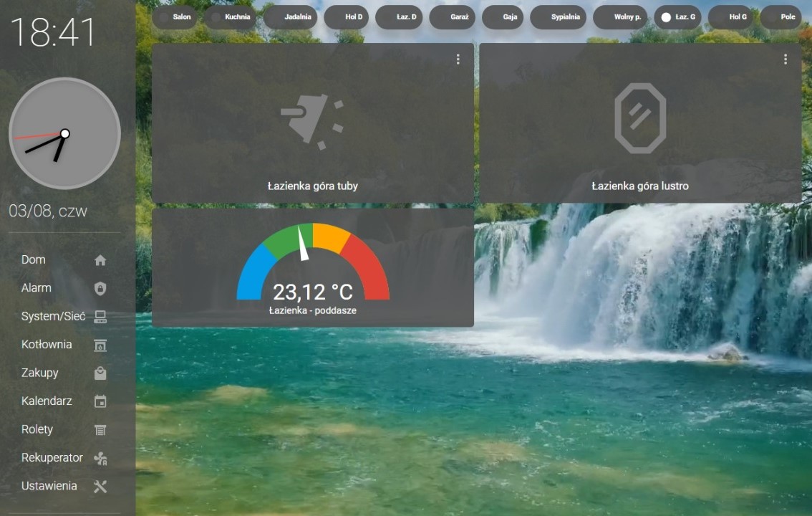Open three-dot menu on Łazienka góra tuby card
This screenshot has width=812, height=516.
[458, 59]
